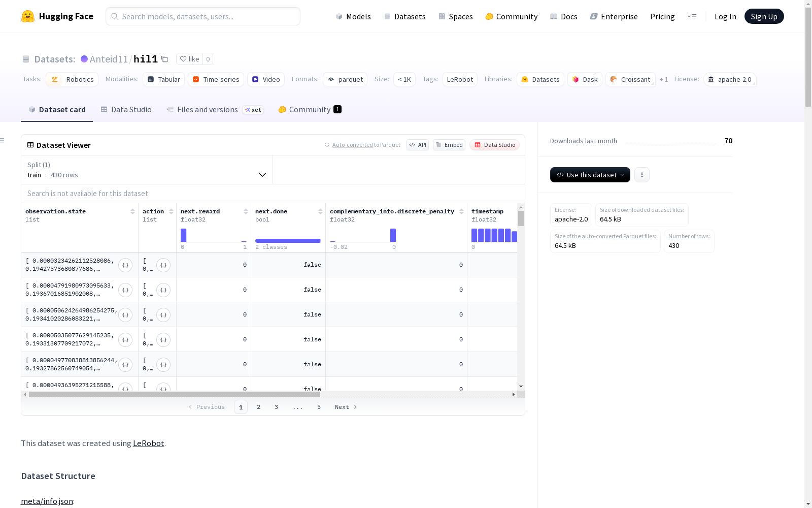The width and height of the screenshot is (812, 508).
Task: Click the heart like button
Action: [189, 59]
